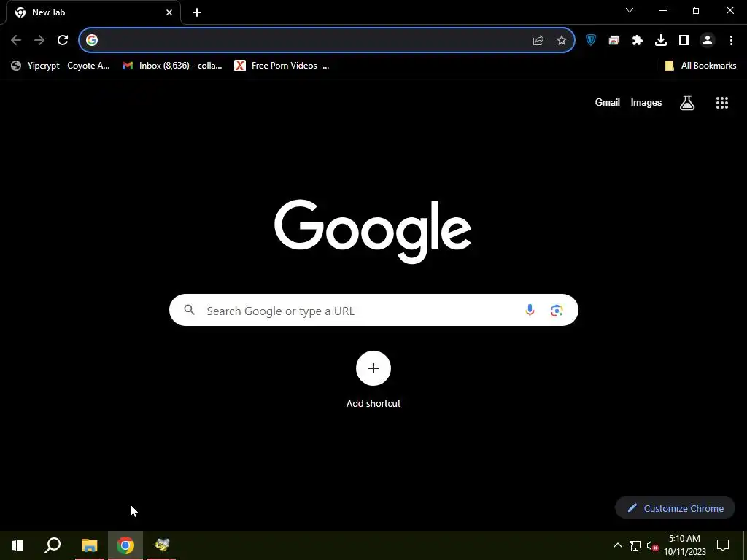Open a new tab with the plus button
The width and height of the screenshot is (747, 560).
coord(197,12)
